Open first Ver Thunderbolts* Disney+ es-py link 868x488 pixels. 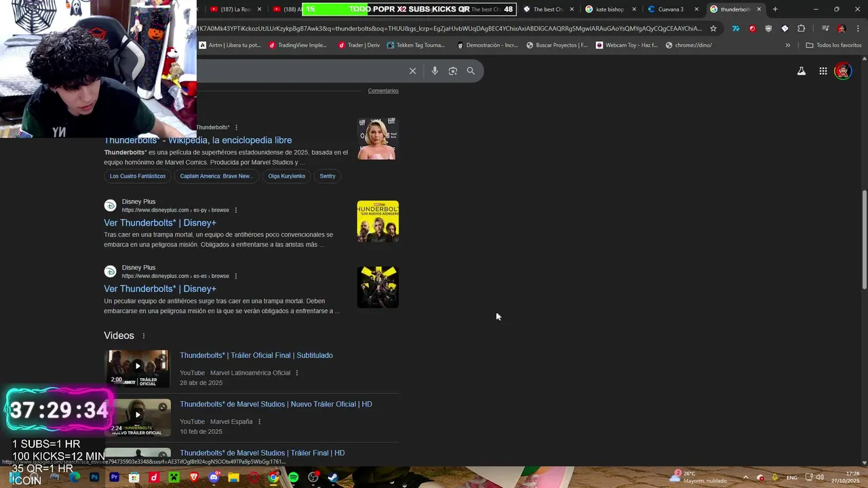[x=160, y=223]
